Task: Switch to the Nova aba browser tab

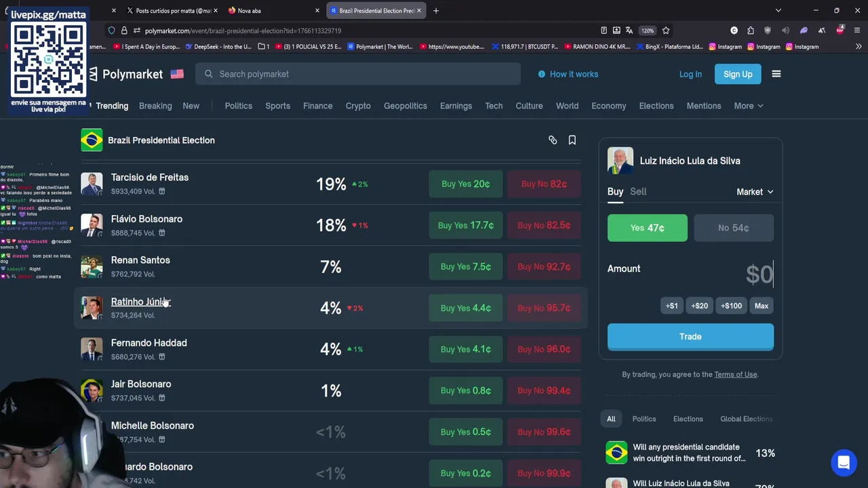Action: coord(273,11)
